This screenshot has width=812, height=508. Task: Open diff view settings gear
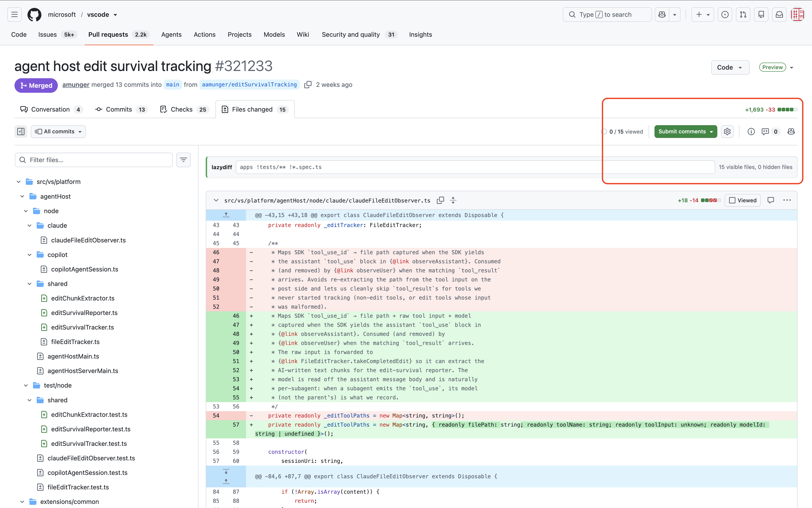[x=727, y=131]
